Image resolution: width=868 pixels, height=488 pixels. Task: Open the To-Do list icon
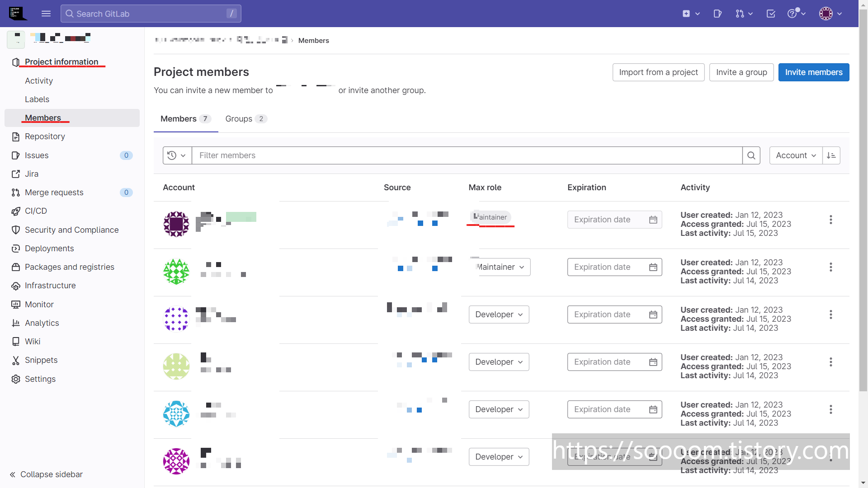point(771,14)
